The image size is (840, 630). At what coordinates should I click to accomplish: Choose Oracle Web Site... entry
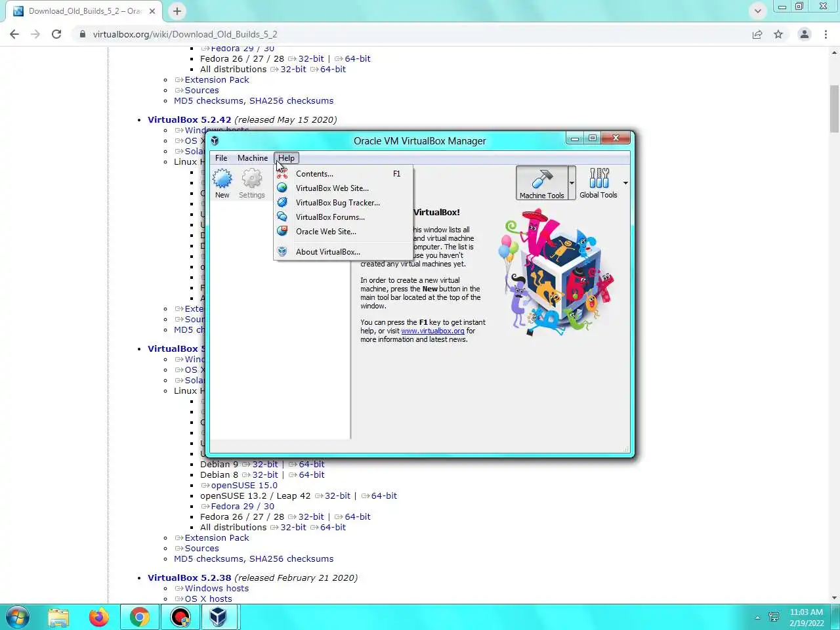click(x=343, y=232)
